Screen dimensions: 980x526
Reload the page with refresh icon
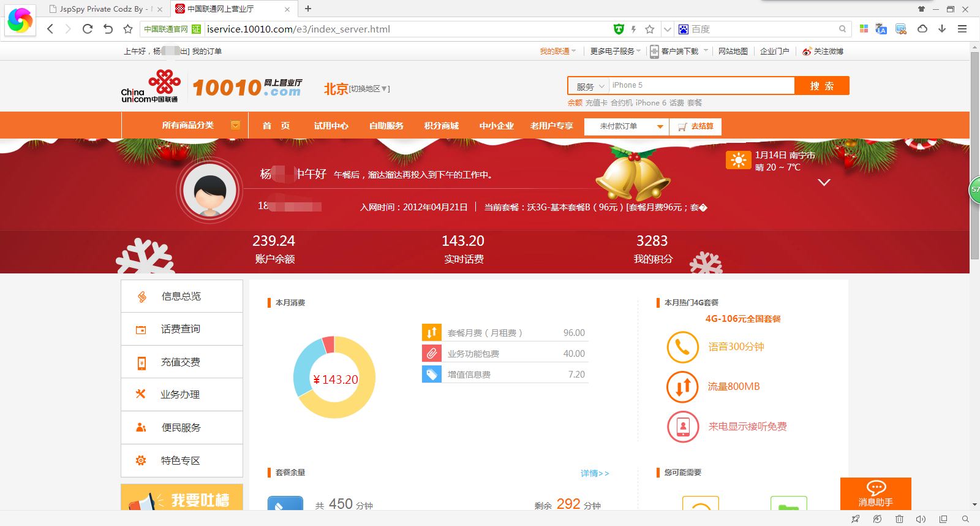pos(88,29)
